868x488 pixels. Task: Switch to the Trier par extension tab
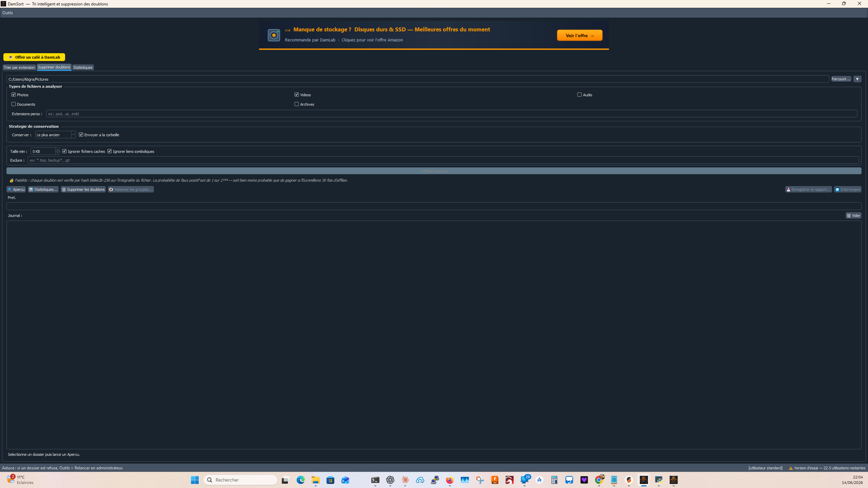click(19, 67)
